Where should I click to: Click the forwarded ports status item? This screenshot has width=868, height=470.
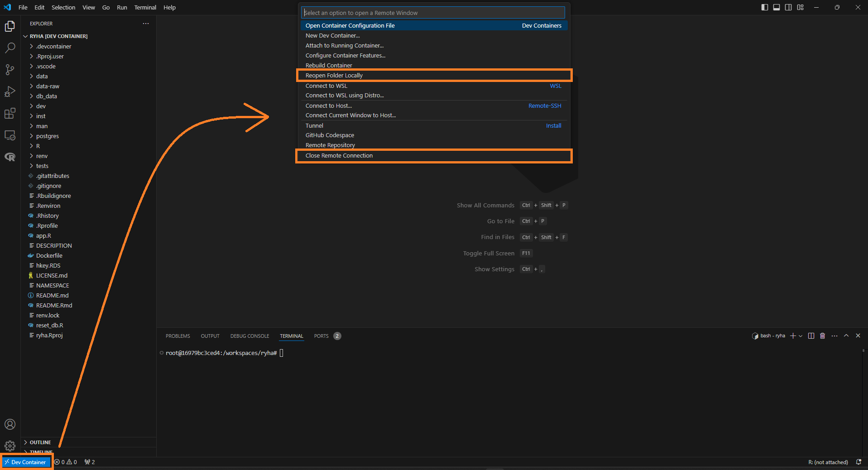pyautogui.click(x=90, y=462)
